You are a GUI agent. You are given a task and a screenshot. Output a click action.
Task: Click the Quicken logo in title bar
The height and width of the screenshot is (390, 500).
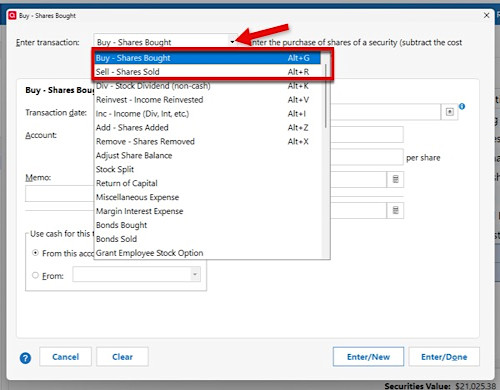(12, 15)
